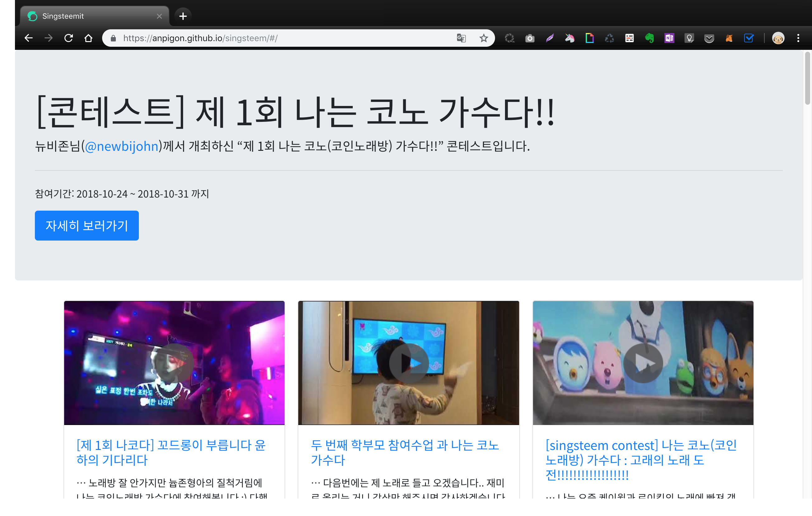This screenshot has width=812, height=516.
Task: Open the user profile avatar menu
Action: 778,38
